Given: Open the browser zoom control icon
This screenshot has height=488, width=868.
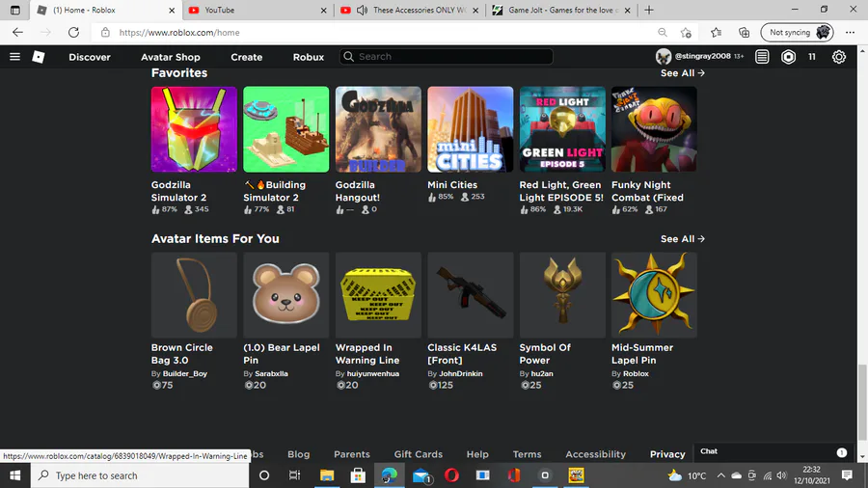Looking at the screenshot, I should [662, 32].
